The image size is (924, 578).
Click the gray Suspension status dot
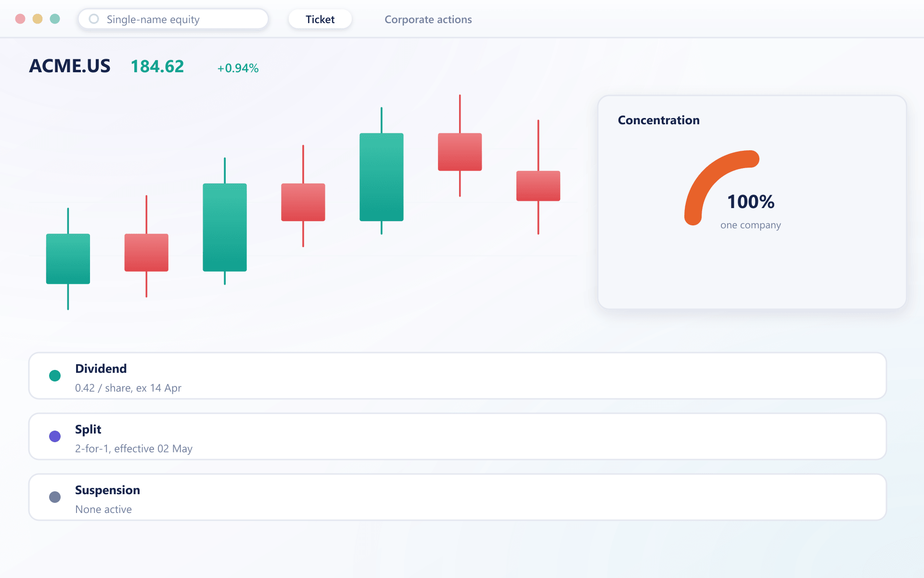[55, 497]
